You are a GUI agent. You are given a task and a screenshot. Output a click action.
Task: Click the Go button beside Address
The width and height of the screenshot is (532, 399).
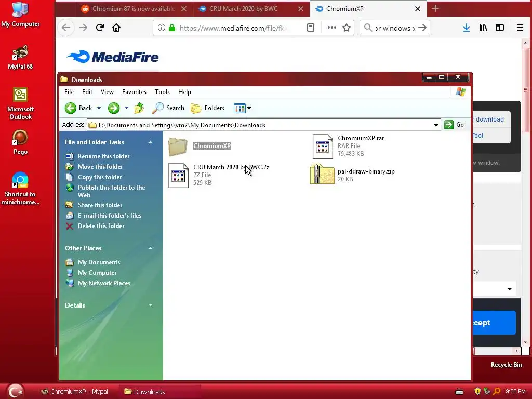click(x=454, y=125)
